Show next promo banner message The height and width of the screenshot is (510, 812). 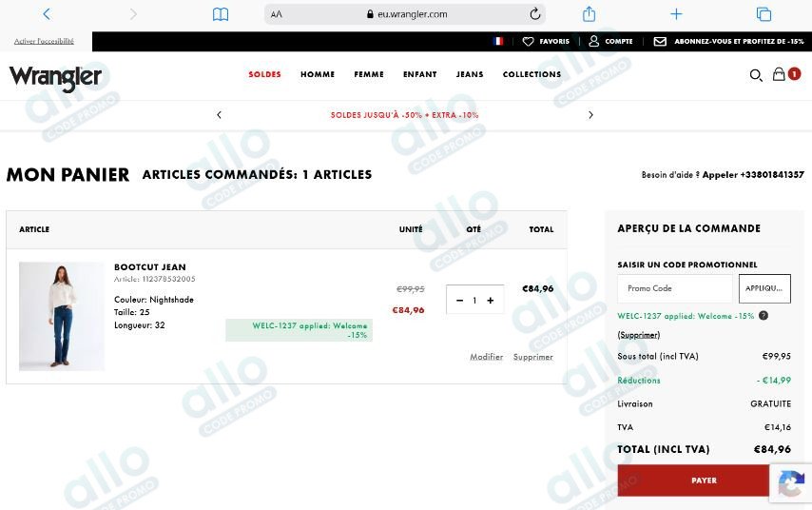590,114
